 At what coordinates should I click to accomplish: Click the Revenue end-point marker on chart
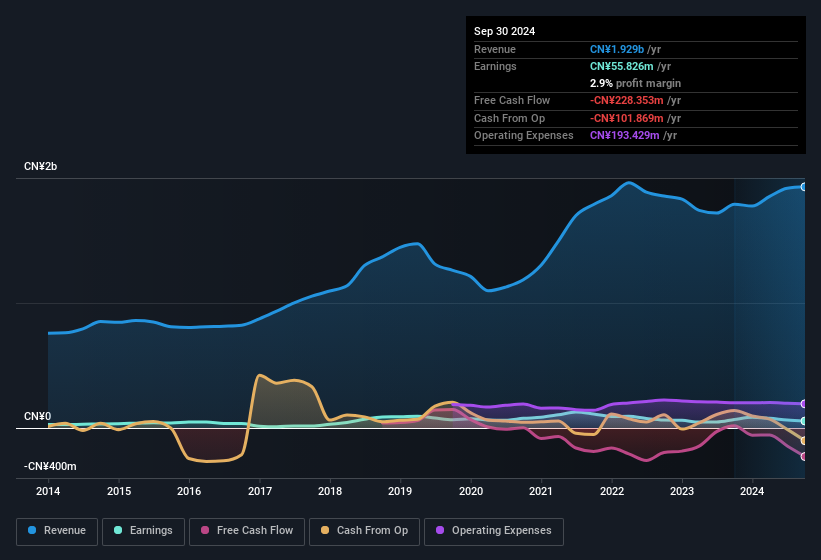[804, 187]
